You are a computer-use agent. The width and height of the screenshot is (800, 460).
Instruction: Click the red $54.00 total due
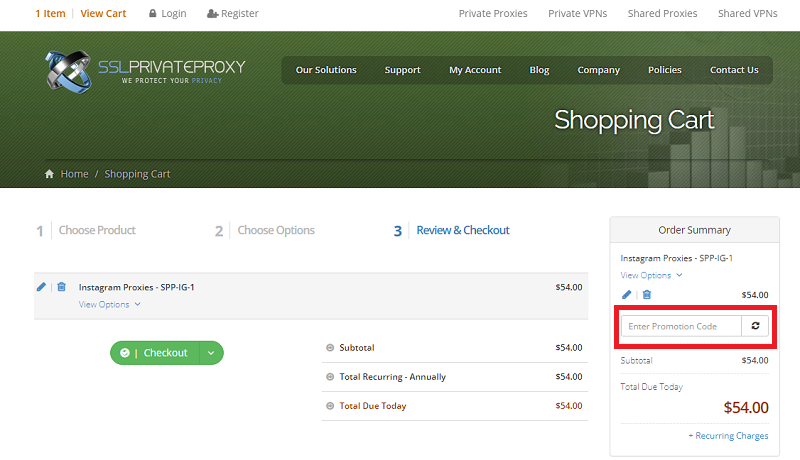(x=746, y=407)
